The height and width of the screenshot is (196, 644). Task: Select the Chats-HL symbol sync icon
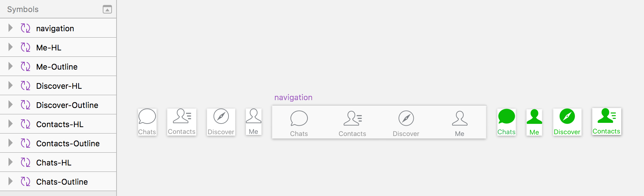(26, 162)
